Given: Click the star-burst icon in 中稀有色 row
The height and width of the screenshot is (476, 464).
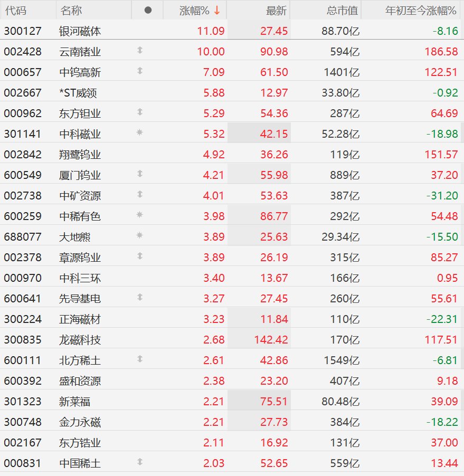Looking at the screenshot, I should 140,215.
